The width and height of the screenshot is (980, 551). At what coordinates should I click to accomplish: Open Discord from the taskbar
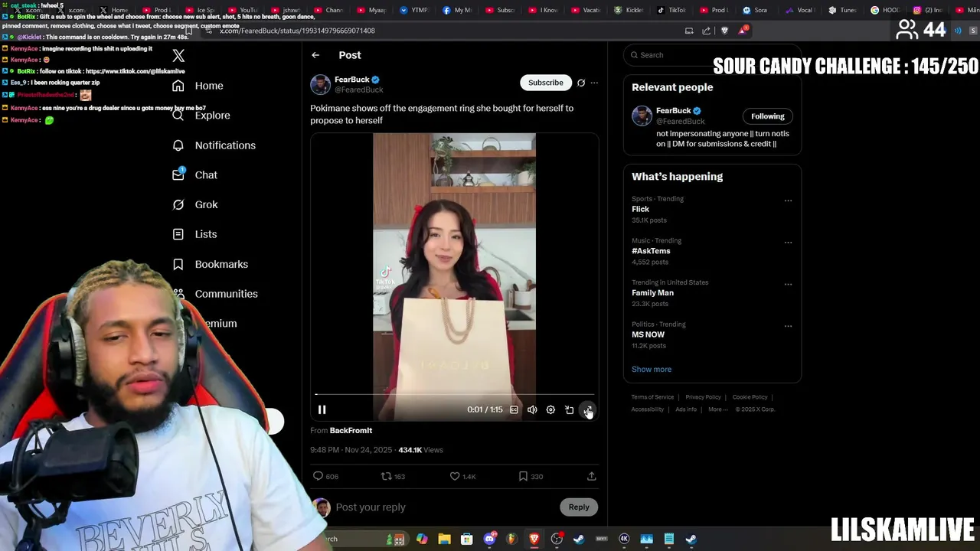(490, 539)
